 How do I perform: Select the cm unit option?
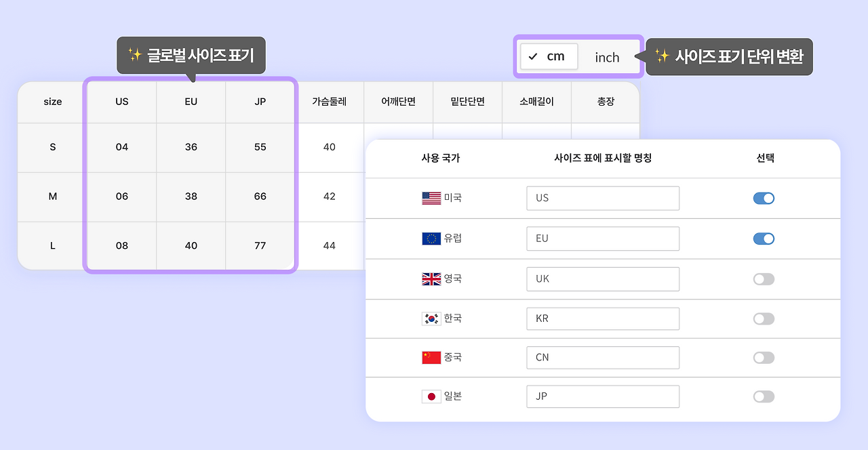(x=549, y=57)
